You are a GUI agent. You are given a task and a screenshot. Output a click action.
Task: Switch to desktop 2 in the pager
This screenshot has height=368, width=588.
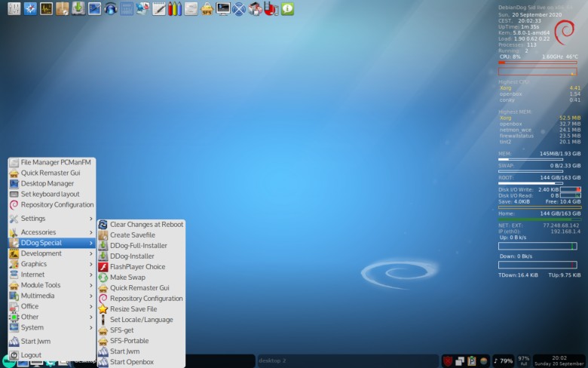tap(302, 360)
